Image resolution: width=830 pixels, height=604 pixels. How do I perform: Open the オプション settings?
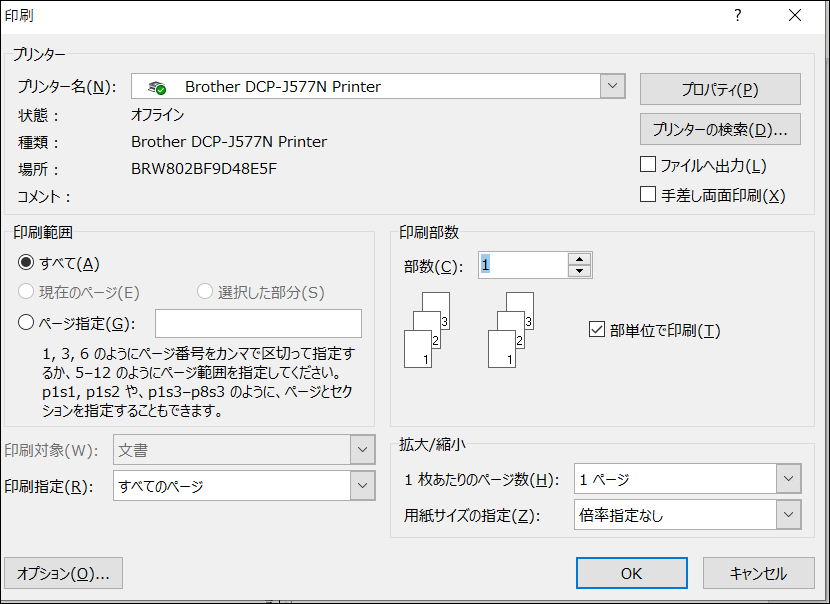coord(63,573)
